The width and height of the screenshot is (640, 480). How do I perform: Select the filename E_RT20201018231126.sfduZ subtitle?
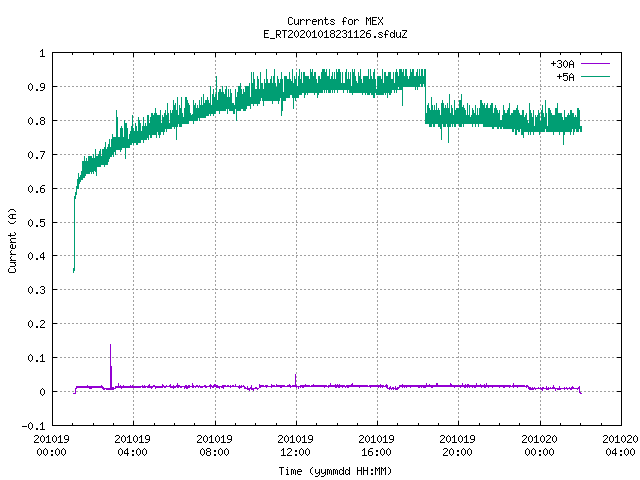point(335,34)
